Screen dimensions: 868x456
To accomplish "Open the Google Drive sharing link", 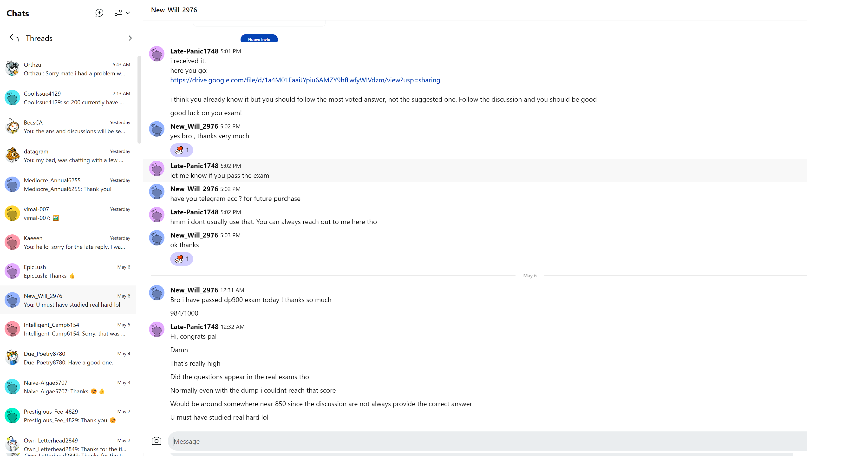I will pyautogui.click(x=305, y=80).
